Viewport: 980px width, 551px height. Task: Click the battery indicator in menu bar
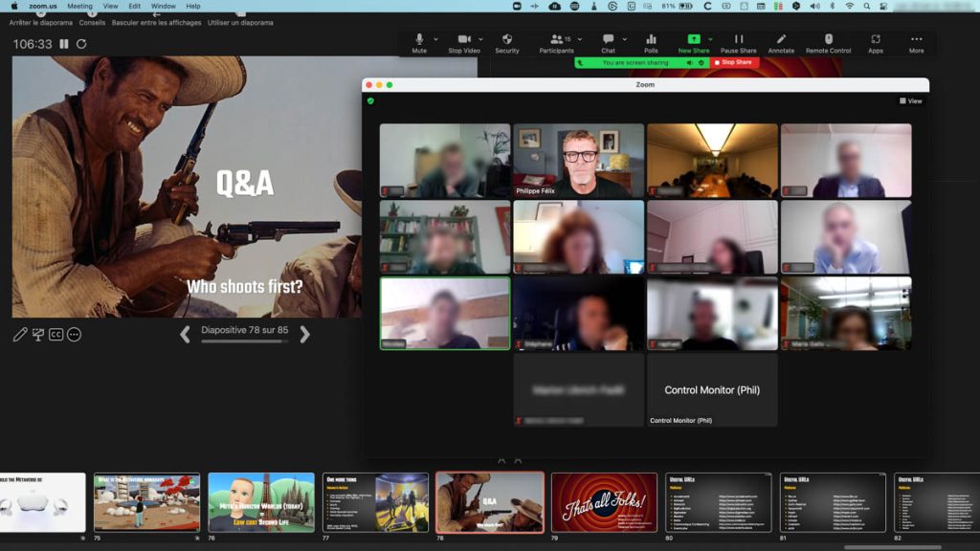coord(685,6)
